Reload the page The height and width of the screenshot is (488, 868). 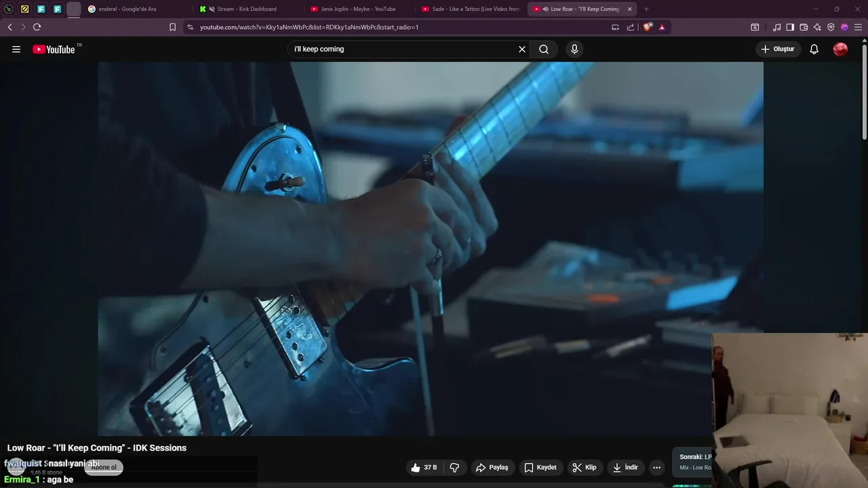37,27
